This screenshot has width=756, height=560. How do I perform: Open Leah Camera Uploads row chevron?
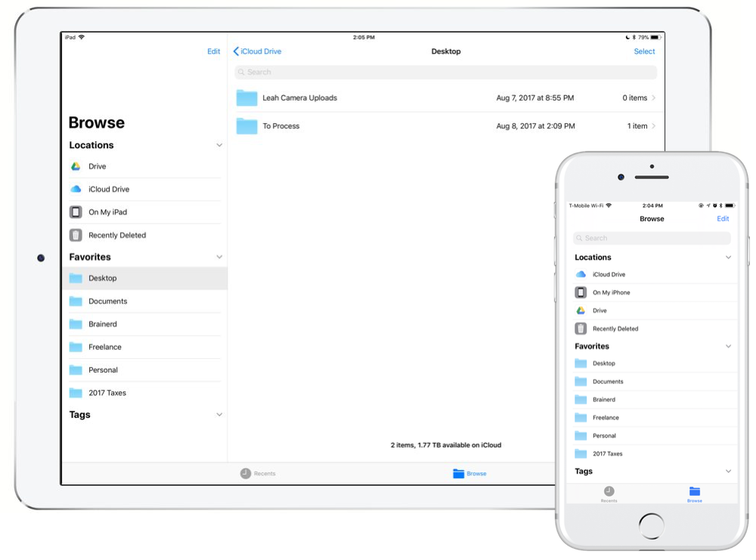[654, 97]
